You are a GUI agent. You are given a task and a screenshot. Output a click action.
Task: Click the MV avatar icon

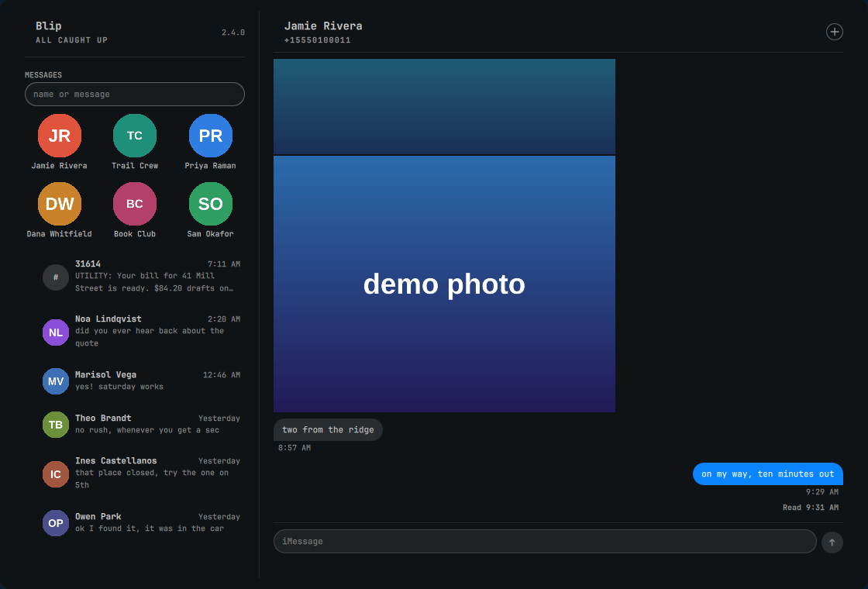click(x=55, y=381)
